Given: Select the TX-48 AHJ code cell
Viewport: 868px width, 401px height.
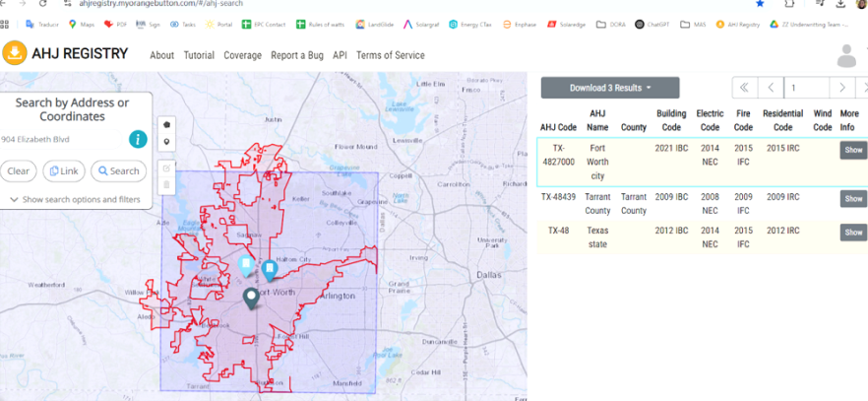Looking at the screenshot, I should pos(559,231).
